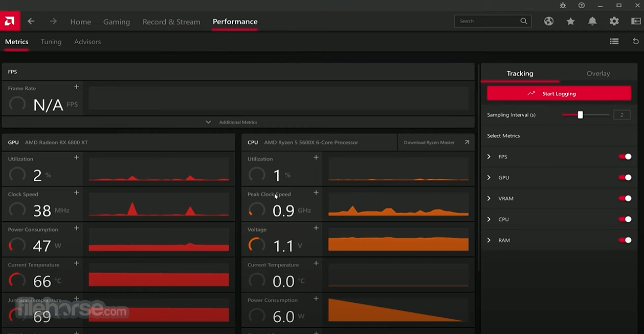
Task: Switch to the Tuning sub-tab
Action: [51, 42]
